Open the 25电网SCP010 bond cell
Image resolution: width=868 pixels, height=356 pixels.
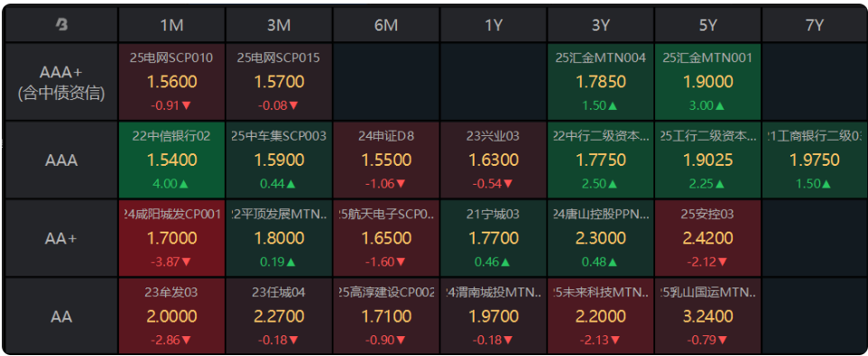click(x=171, y=82)
